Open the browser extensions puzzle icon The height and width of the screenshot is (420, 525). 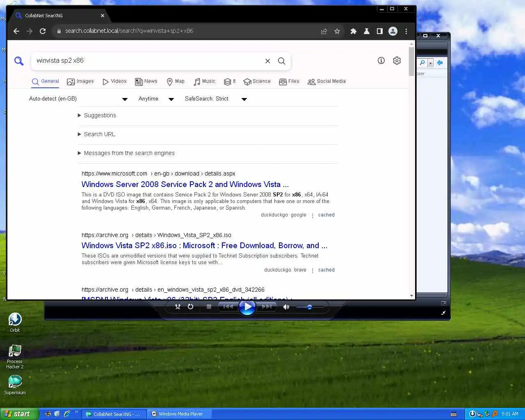pos(354,31)
